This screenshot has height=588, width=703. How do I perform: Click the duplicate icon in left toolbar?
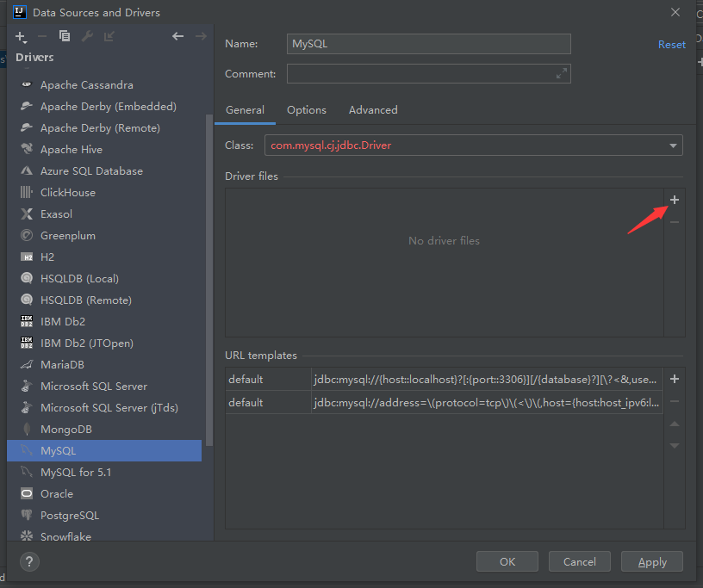[65, 36]
